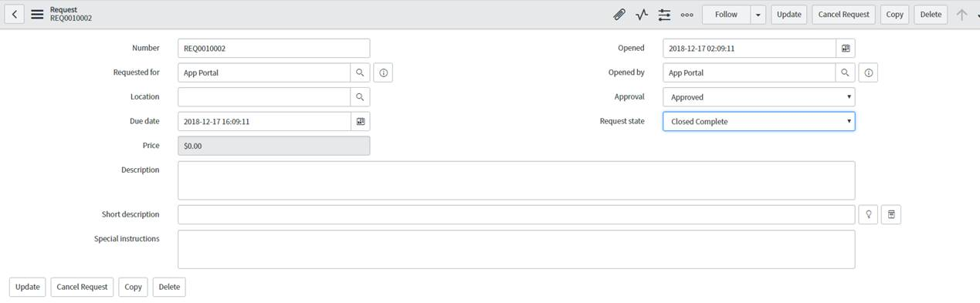
Task: Click the lightbulb suggestion icon by Short description
Action: (869, 214)
